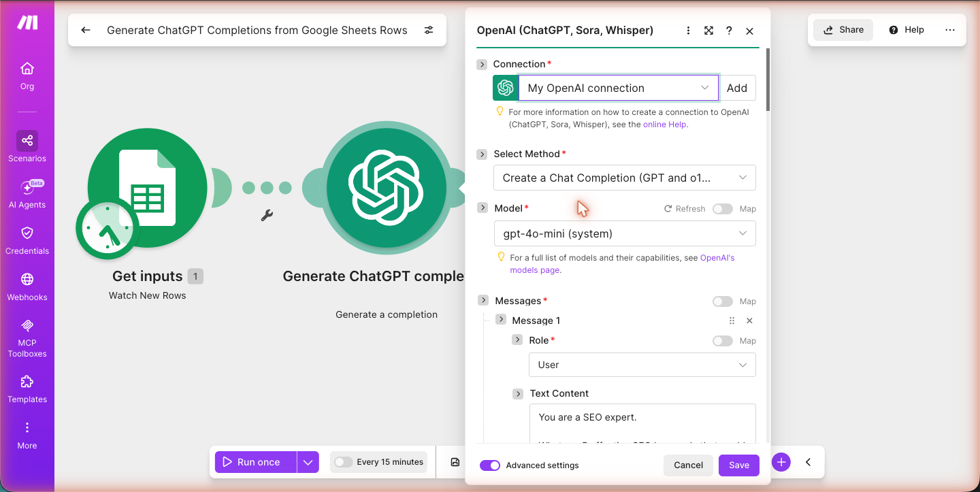Open the Org home page

[x=27, y=76]
